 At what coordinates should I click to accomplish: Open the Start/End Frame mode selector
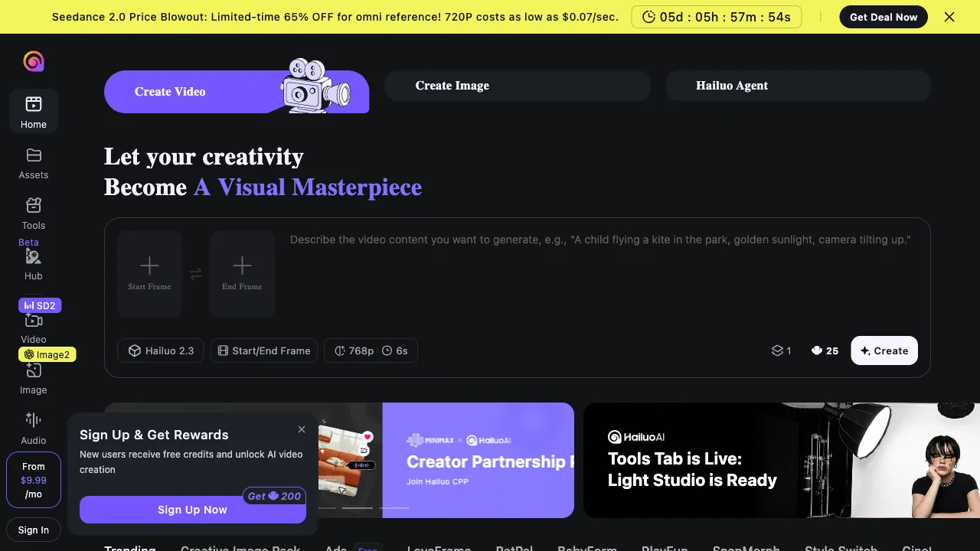point(264,350)
